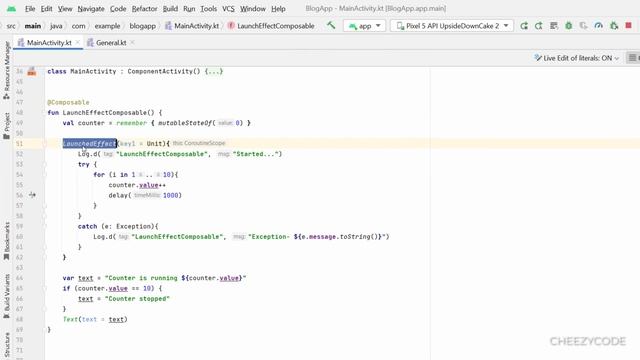The image size is (640, 360).
Task: Click the delay(1000) call
Action: [x=145, y=196]
